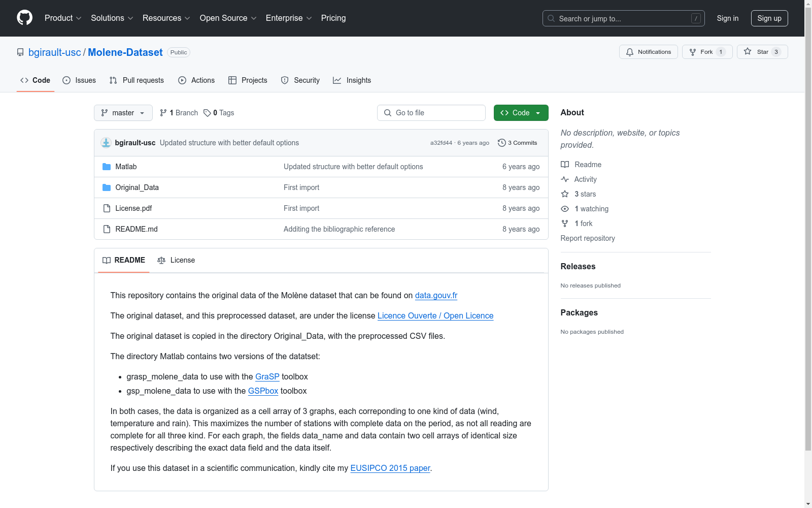
Task: Click the star icon next to 3 stars
Action: pyautogui.click(x=565, y=194)
